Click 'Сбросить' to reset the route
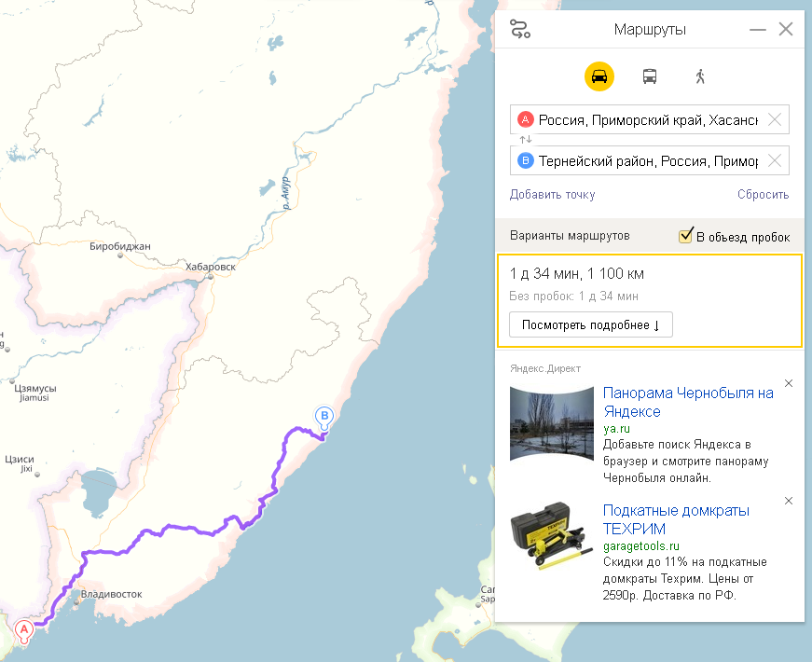The width and height of the screenshot is (812, 662). click(x=763, y=195)
